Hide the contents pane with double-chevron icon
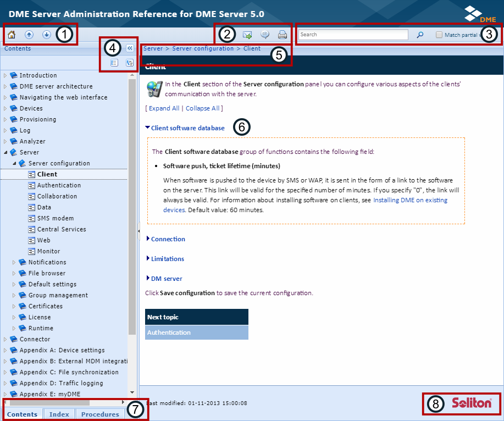The image size is (504, 421). pos(130,48)
